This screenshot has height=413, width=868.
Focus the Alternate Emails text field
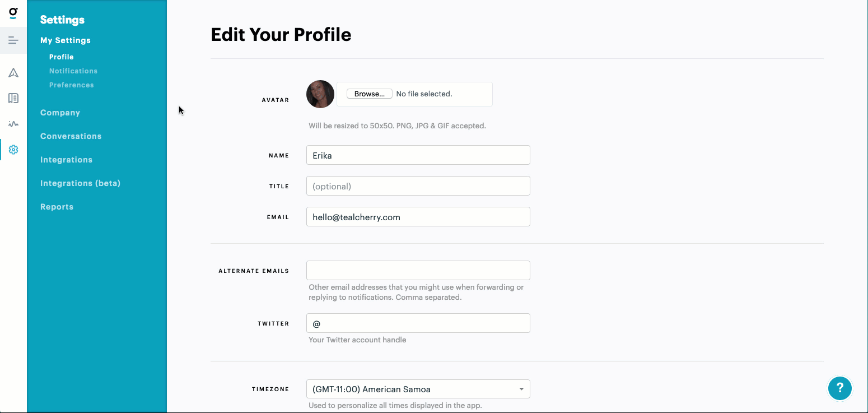[418, 270]
